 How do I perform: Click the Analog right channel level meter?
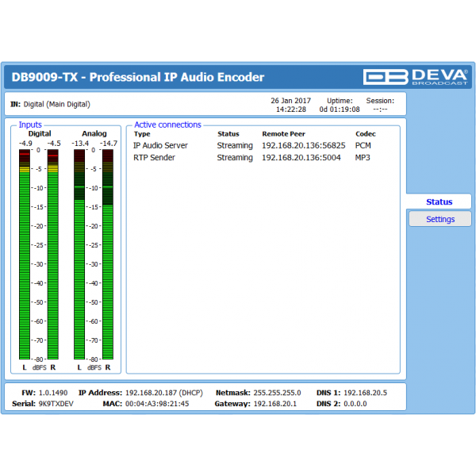108,254
